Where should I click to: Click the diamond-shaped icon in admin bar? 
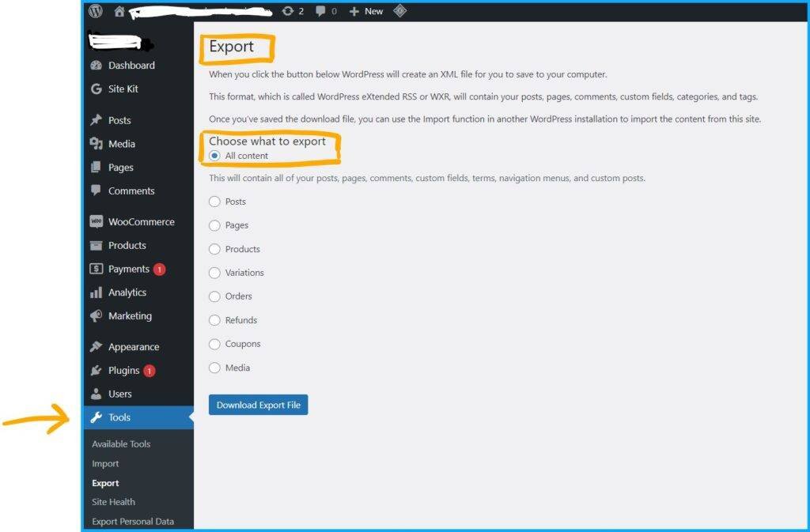[x=400, y=11]
